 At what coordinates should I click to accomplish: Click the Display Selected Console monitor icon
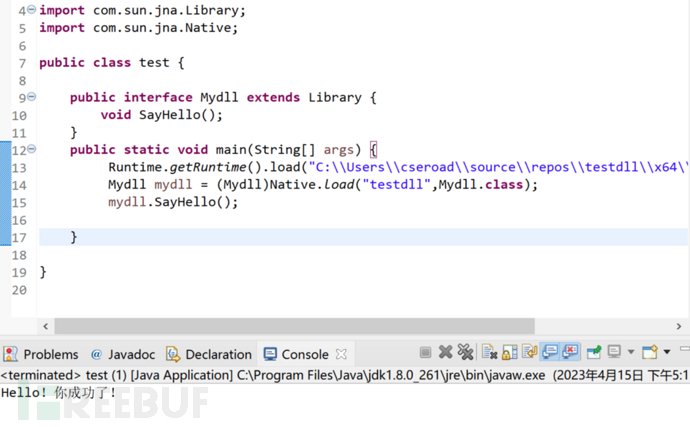click(x=614, y=352)
